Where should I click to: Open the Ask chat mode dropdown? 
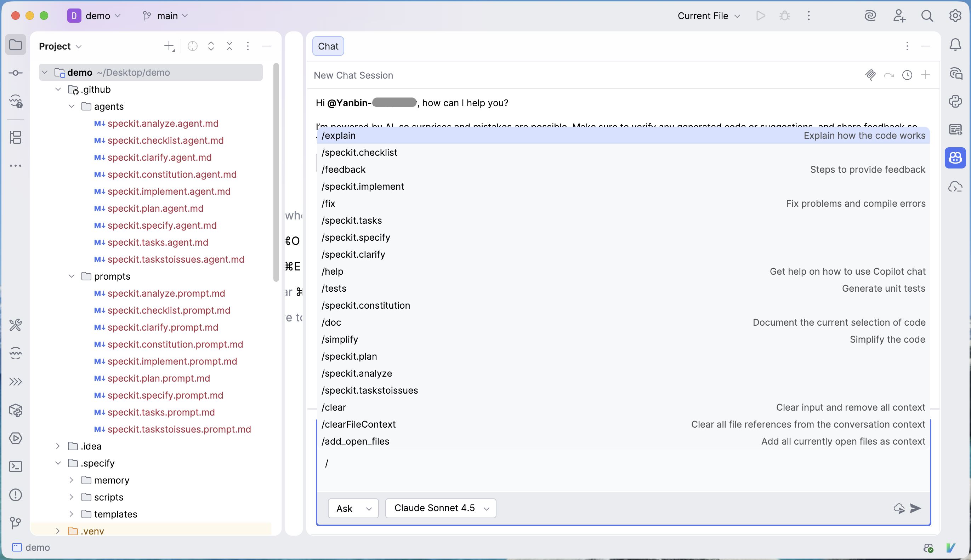tap(353, 508)
